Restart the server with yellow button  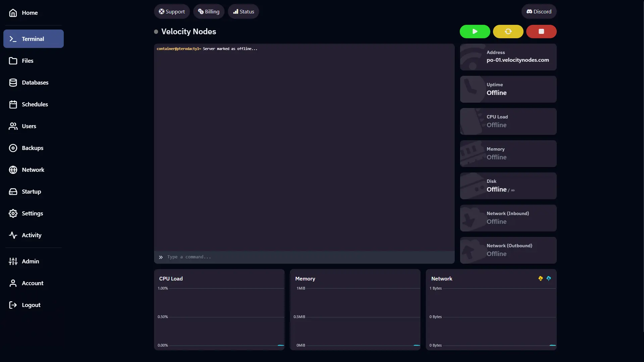point(508,31)
